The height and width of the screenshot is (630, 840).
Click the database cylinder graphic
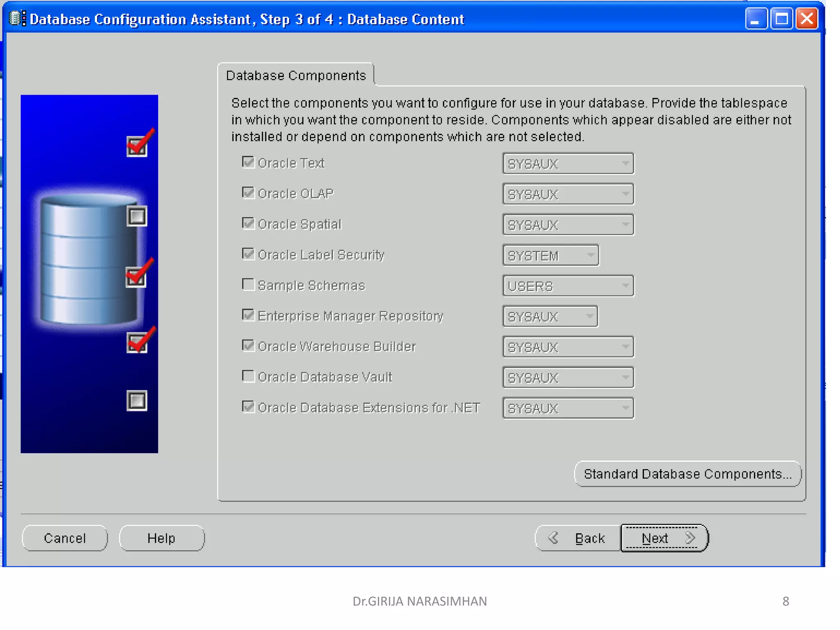88,260
